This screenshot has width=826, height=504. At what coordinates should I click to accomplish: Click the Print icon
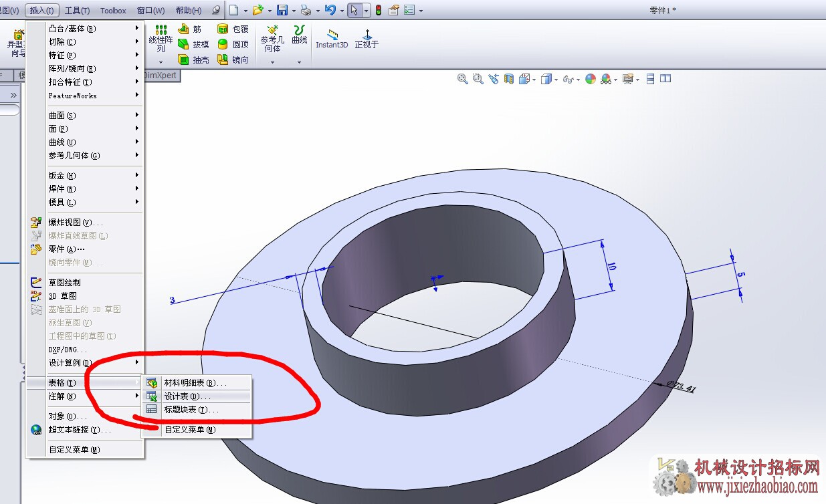point(306,10)
